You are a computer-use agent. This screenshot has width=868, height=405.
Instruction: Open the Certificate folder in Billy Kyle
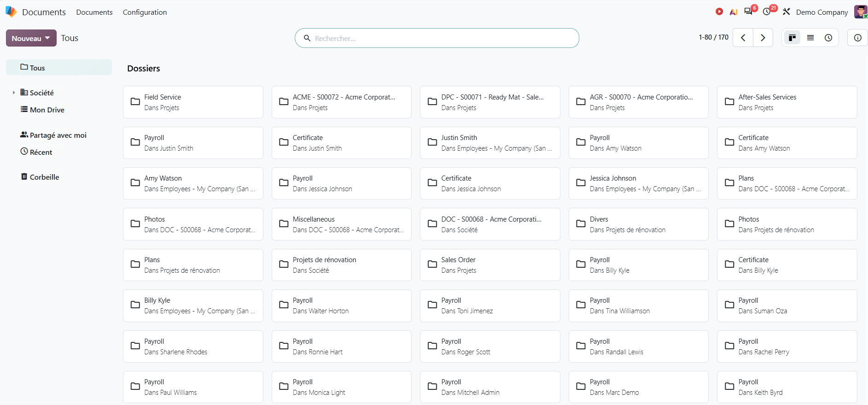[x=787, y=265]
